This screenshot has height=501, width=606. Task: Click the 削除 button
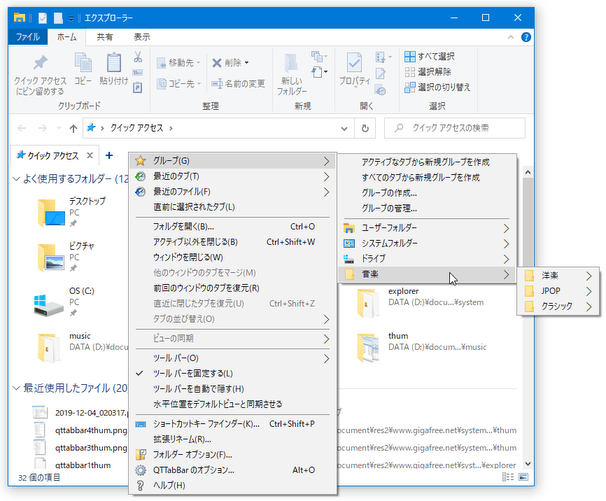(x=230, y=63)
